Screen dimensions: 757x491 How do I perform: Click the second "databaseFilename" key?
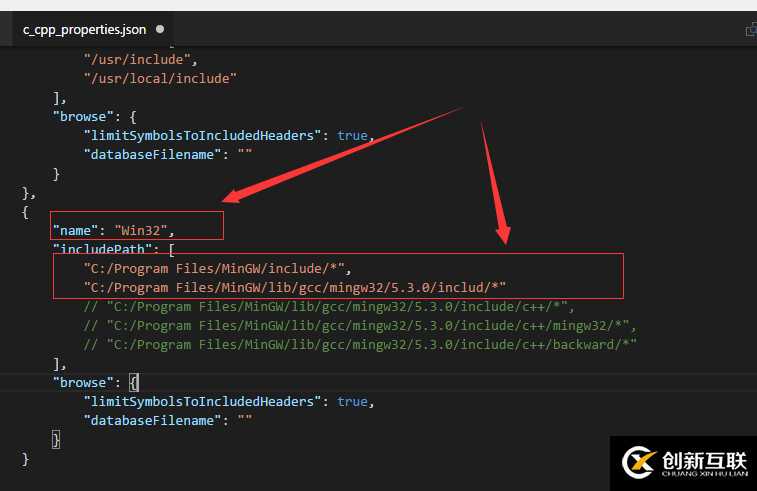click(152, 421)
